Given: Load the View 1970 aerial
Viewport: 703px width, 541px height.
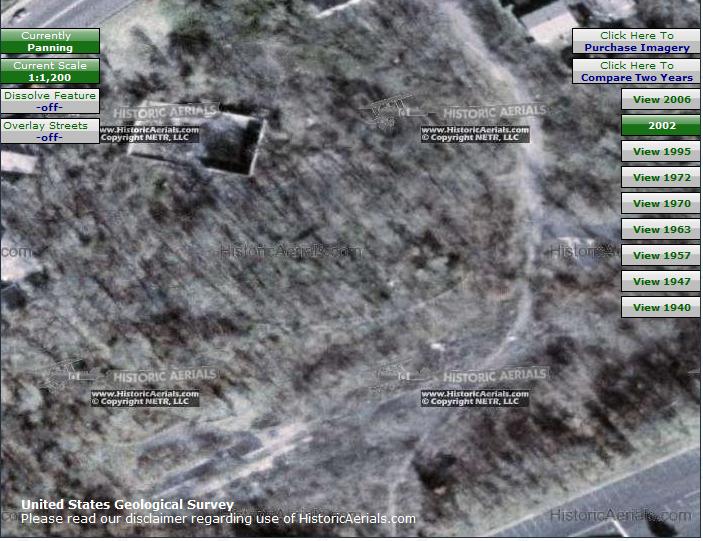Looking at the screenshot, I should 660,203.
